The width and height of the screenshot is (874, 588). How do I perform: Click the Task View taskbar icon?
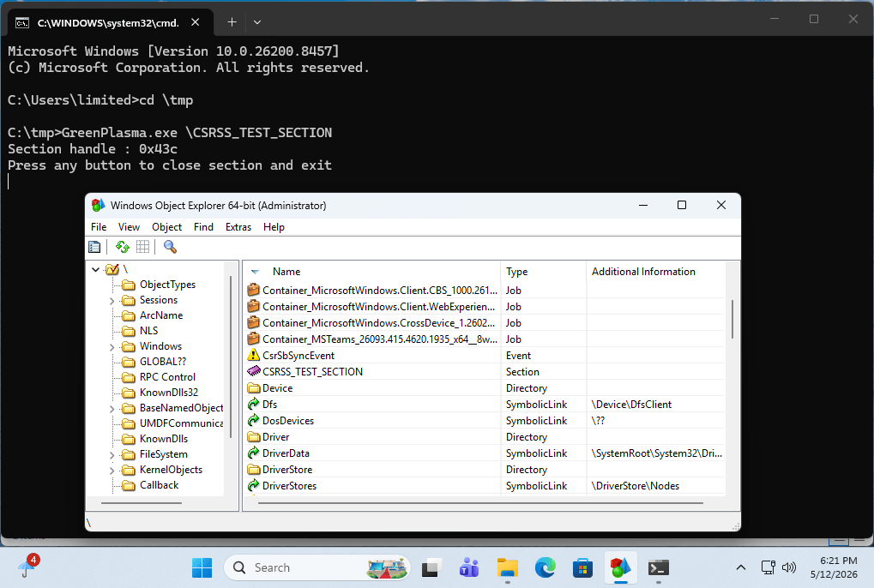click(431, 568)
